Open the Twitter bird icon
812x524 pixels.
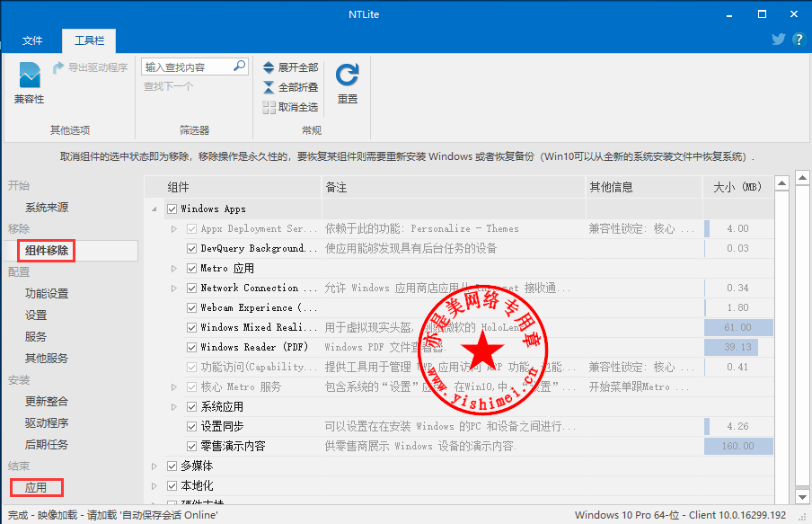click(779, 40)
